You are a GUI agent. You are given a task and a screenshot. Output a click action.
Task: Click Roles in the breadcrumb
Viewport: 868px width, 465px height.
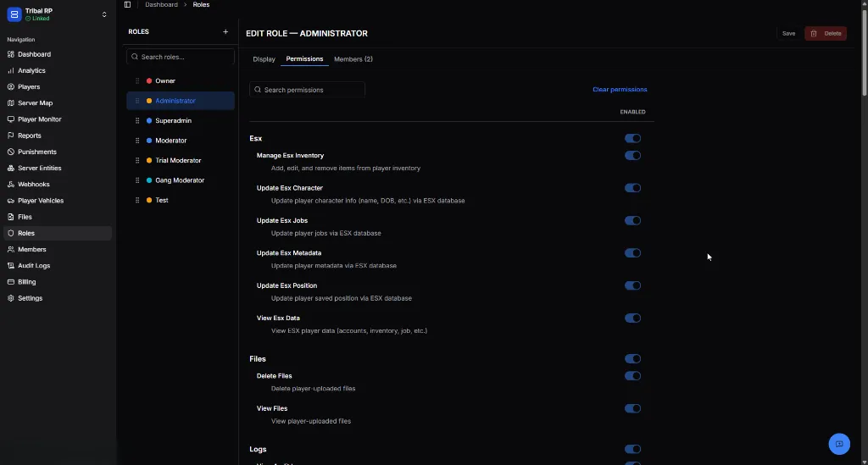(x=201, y=4)
